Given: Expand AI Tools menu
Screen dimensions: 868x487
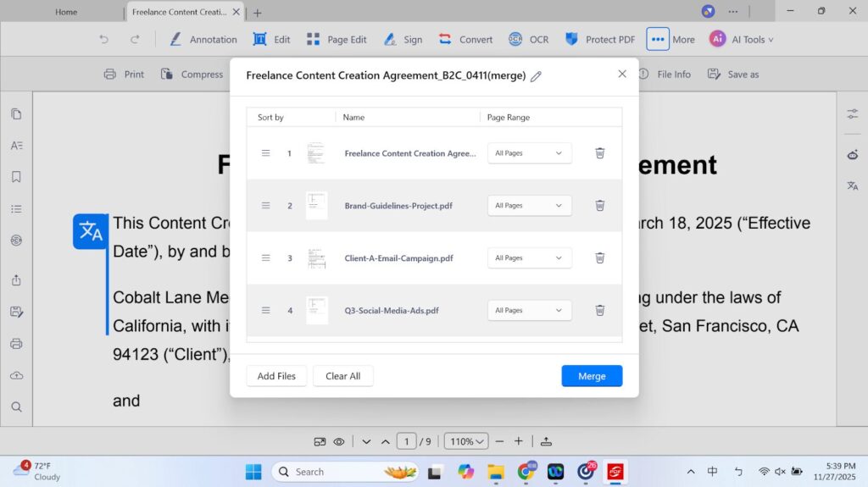Looking at the screenshot, I should tap(741, 39).
